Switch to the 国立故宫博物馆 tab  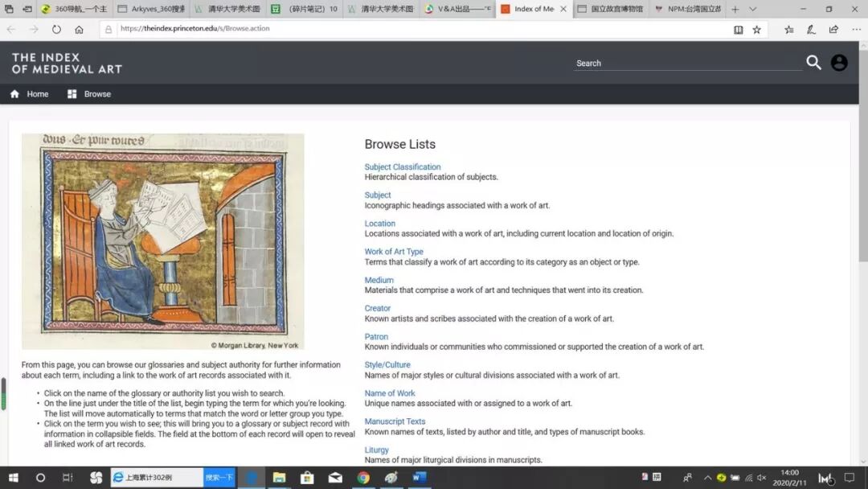click(610, 9)
